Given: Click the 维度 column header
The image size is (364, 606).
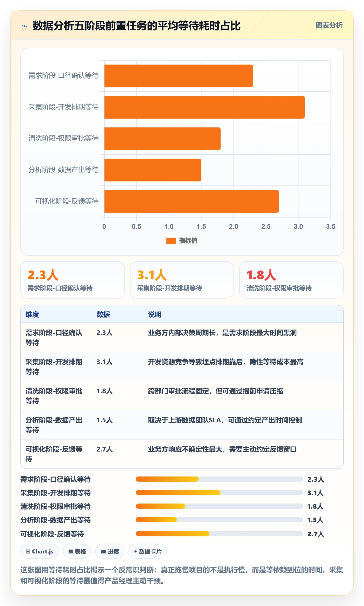Looking at the screenshot, I should 32,314.
